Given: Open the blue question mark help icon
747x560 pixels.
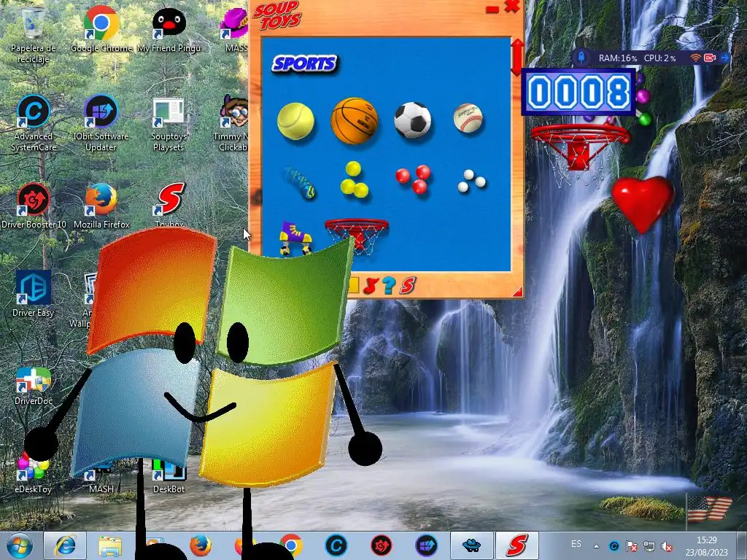Looking at the screenshot, I should [x=389, y=285].
